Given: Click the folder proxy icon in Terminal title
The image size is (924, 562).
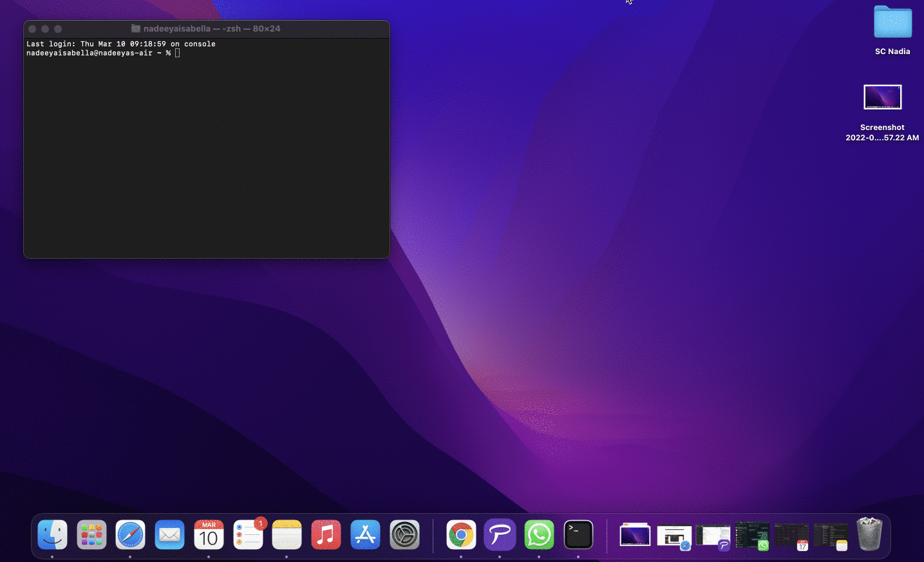Looking at the screenshot, I should click(x=136, y=29).
